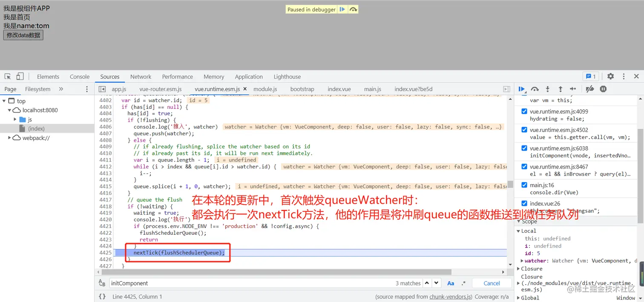Collapse the Local scope group
The image size is (644, 302).
point(518,231)
